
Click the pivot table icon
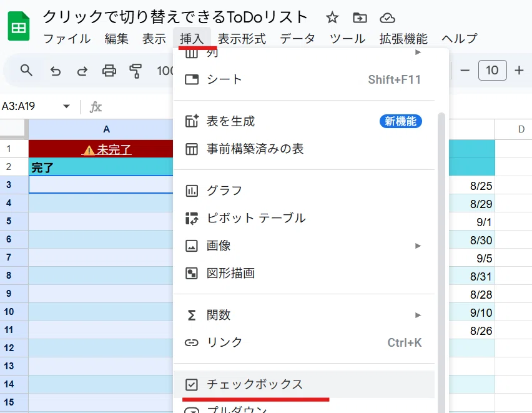(191, 219)
